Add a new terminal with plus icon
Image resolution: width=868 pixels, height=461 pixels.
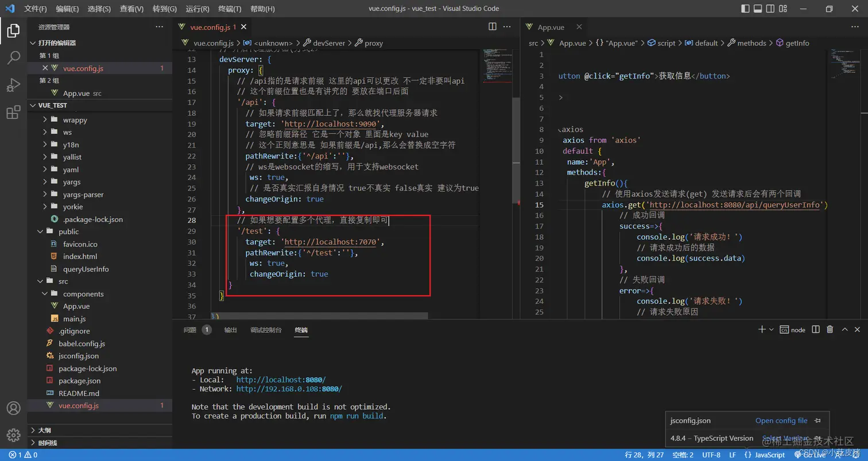pyautogui.click(x=762, y=330)
